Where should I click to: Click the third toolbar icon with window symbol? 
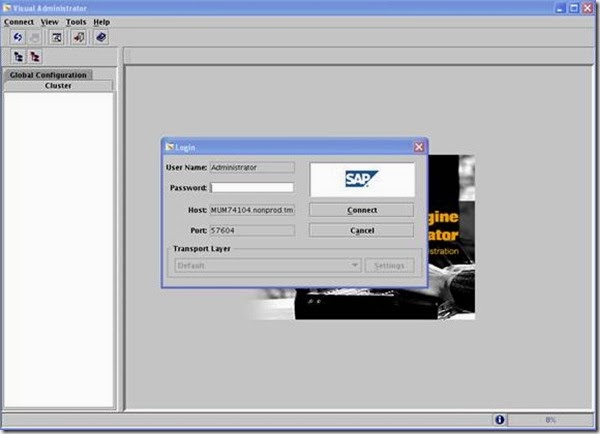click(x=57, y=38)
